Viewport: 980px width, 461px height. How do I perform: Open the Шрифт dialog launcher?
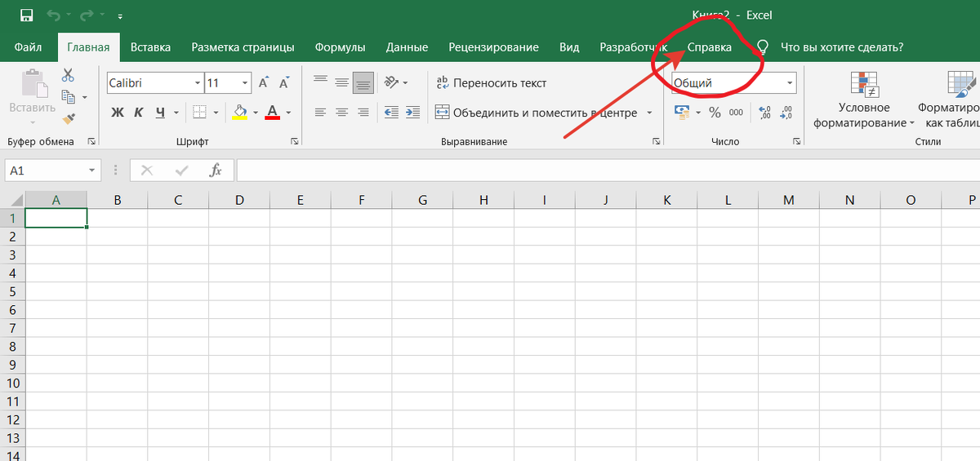pos(294,142)
